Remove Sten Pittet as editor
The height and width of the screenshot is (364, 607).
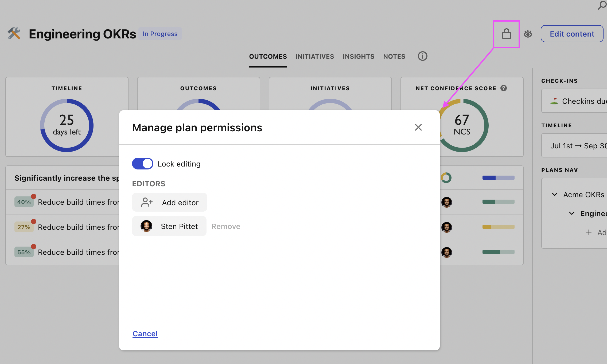[x=226, y=227]
